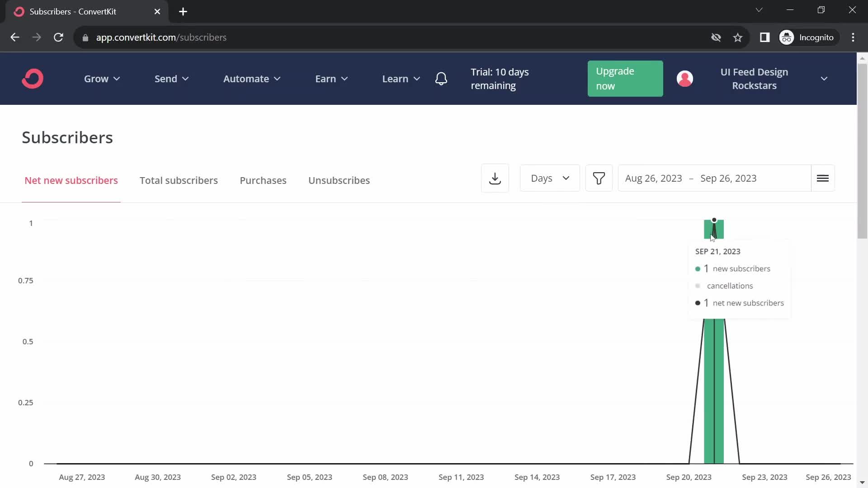Click the browser address bar URL

[x=161, y=38]
